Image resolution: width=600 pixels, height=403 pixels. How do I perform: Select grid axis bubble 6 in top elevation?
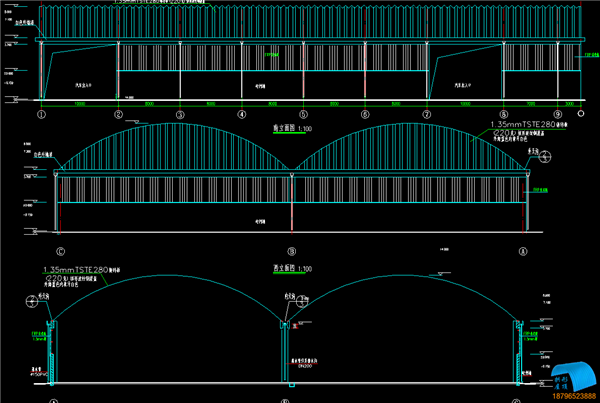[x=365, y=114]
